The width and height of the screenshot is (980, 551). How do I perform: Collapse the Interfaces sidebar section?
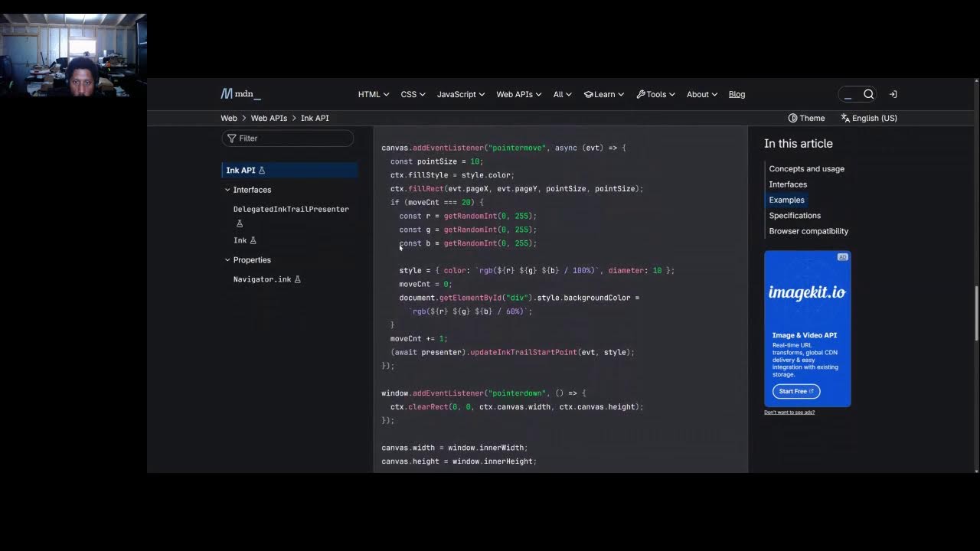pos(248,190)
